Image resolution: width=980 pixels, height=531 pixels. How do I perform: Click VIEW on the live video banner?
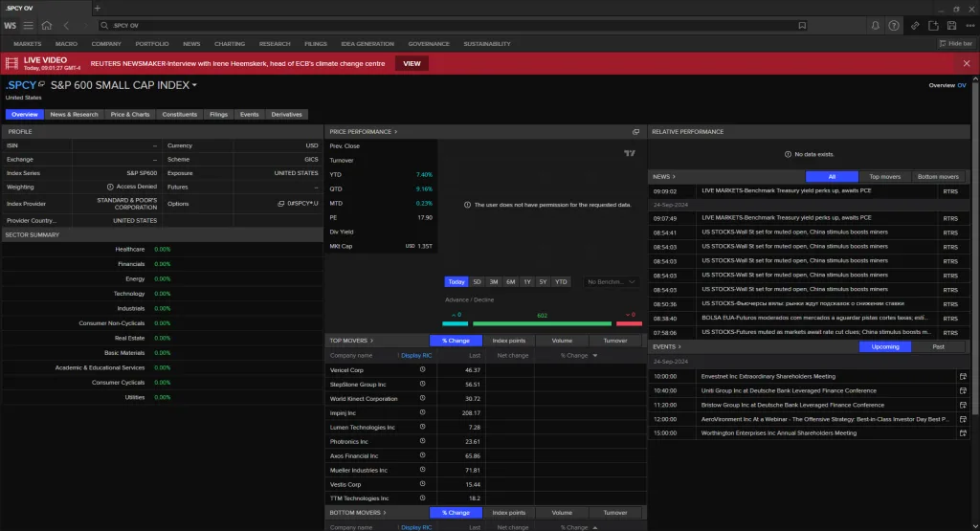412,64
